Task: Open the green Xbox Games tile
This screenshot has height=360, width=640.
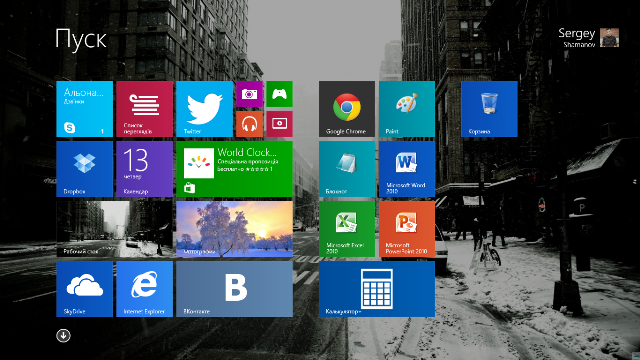Action: coord(279,94)
